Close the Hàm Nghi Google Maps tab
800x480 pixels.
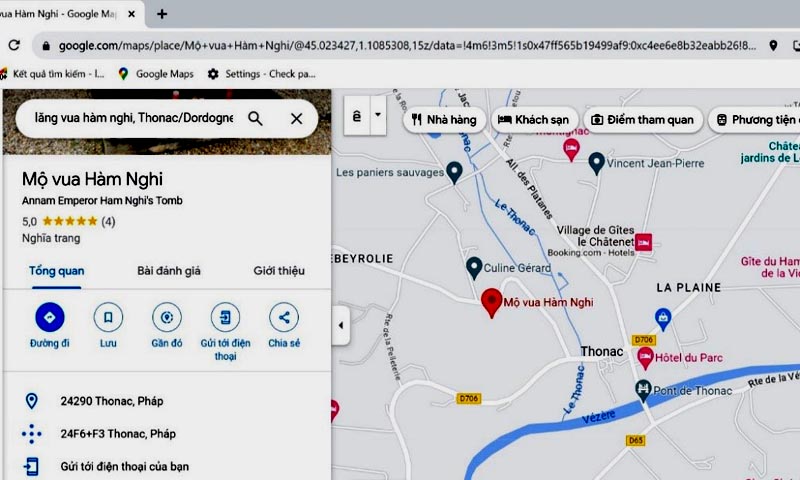point(131,14)
